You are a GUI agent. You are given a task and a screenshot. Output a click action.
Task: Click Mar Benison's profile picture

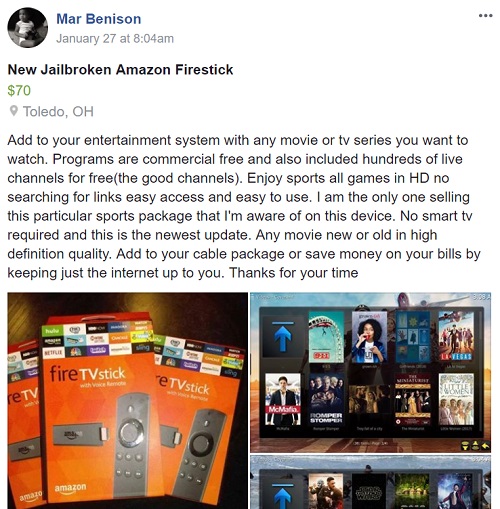tap(28, 28)
